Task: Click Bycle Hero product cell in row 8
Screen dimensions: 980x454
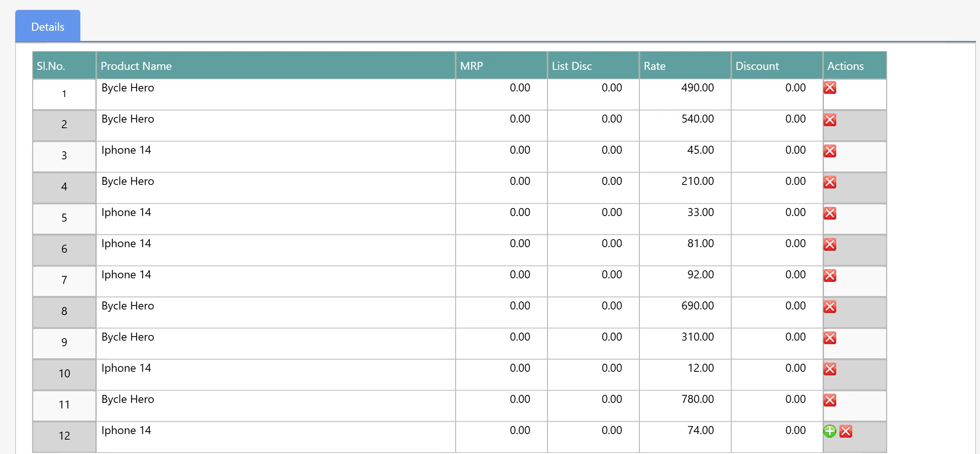Action: 276,313
